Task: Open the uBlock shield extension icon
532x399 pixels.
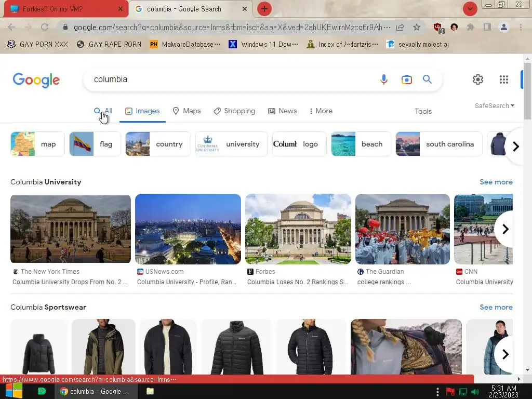Action: pos(438,27)
